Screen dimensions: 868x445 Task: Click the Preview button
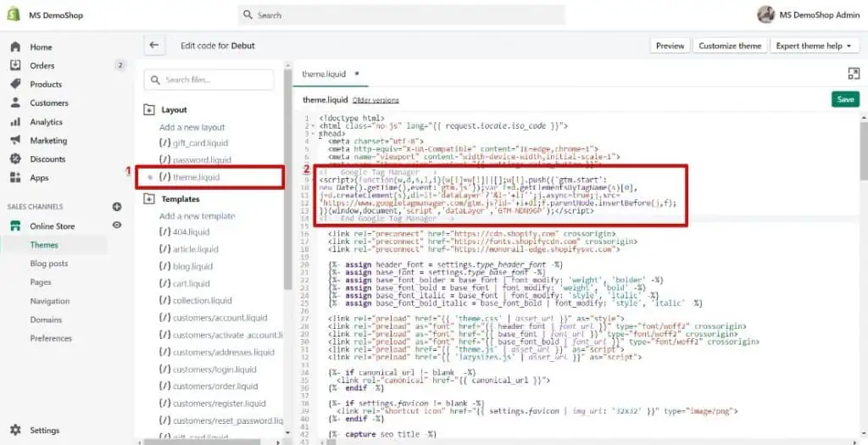click(x=670, y=46)
